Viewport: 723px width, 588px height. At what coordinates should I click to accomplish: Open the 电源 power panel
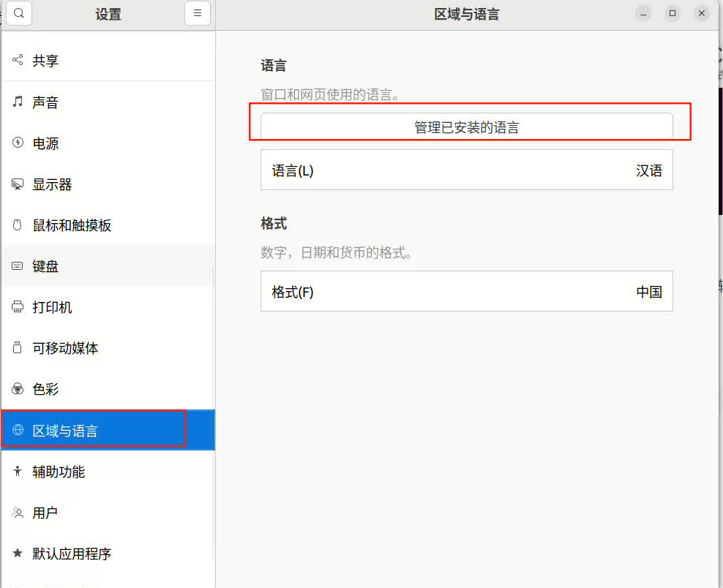108,143
